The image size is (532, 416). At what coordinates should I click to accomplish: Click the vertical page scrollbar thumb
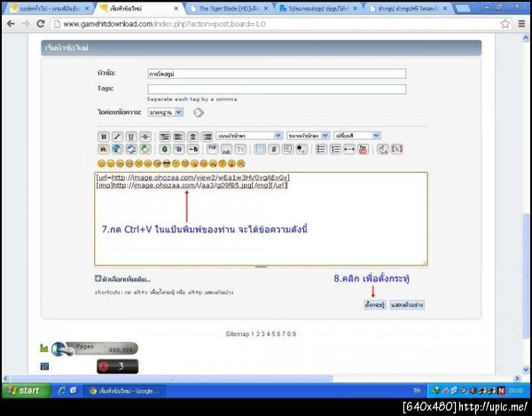526,275
